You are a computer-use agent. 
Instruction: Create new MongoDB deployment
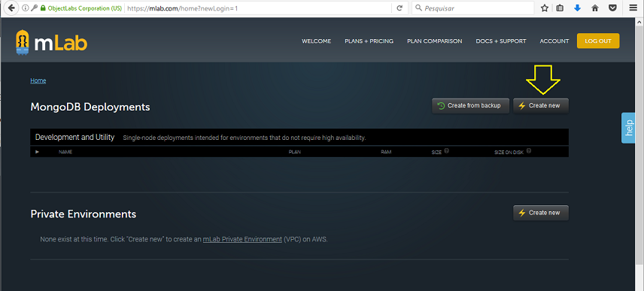coord(540,106)
